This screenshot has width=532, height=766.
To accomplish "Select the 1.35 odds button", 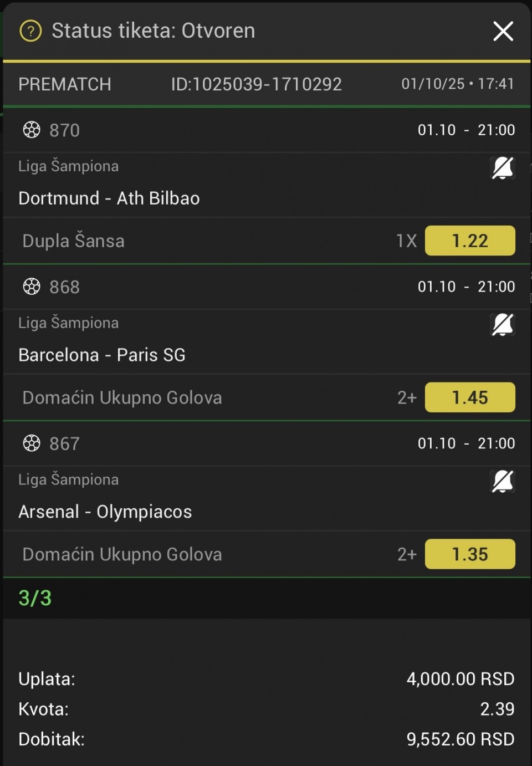I will [x=470, y=554].
